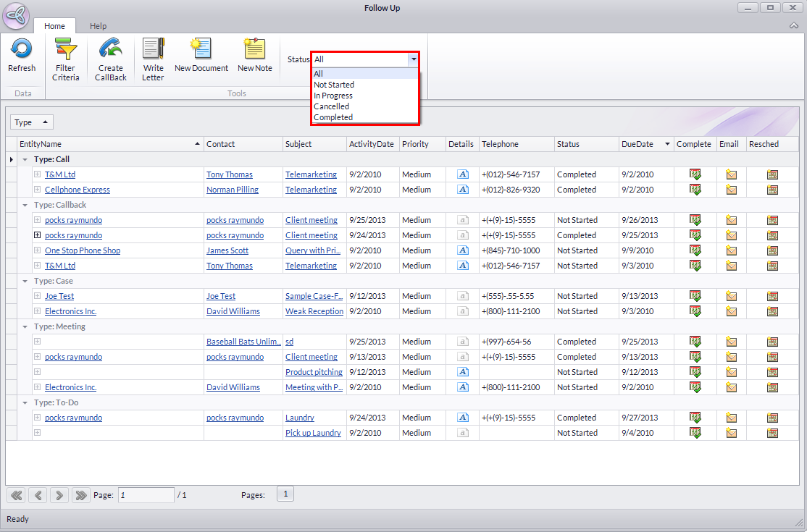Open Details icon for Pick up Laundry row

[462, 433]
